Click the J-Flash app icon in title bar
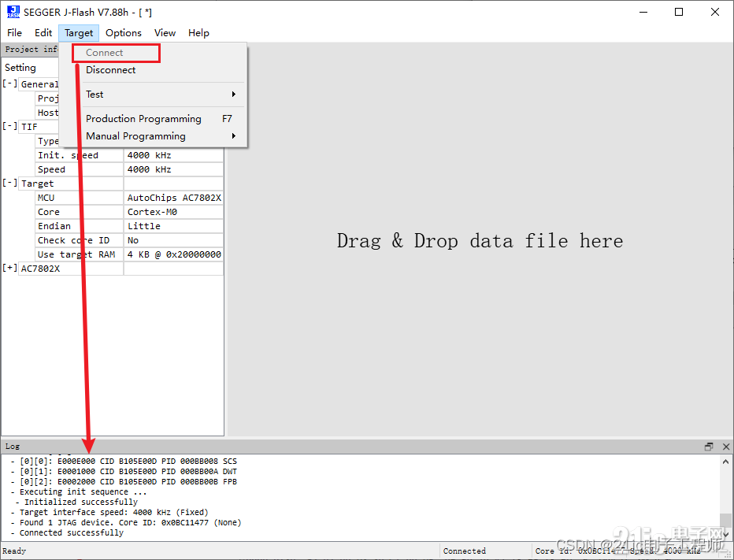 [13, 12]
